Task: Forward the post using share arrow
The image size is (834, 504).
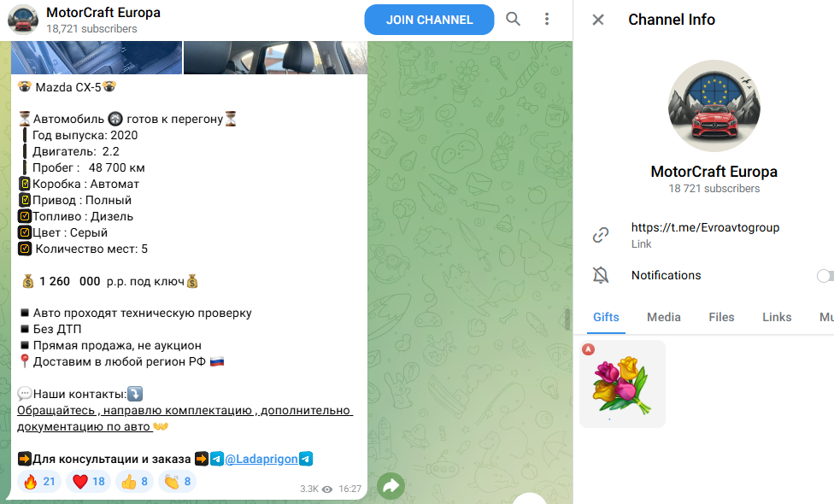Action: (391, 486)
